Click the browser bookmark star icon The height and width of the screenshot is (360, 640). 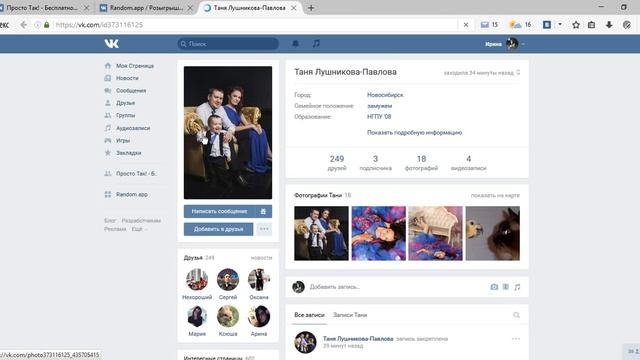pos(576,25)
